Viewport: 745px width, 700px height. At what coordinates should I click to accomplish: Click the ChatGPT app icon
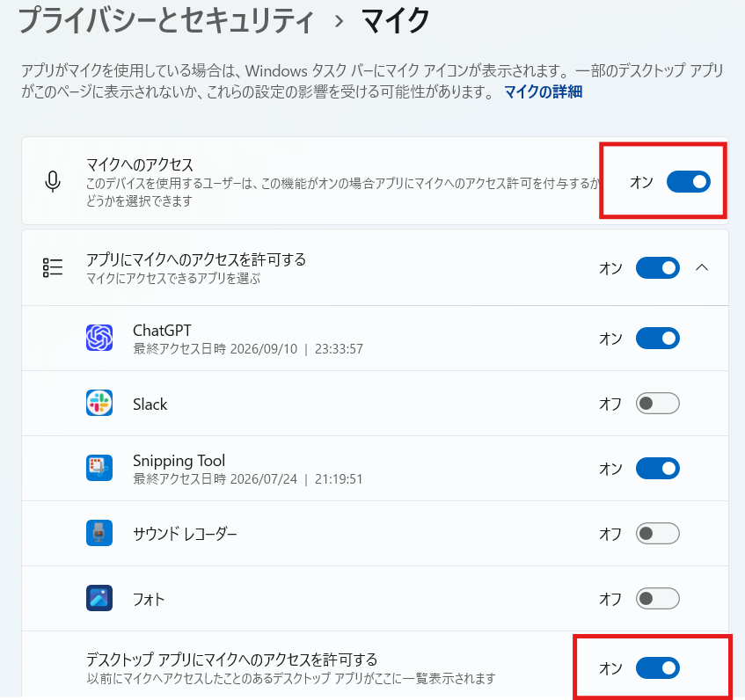coord(99,338)
